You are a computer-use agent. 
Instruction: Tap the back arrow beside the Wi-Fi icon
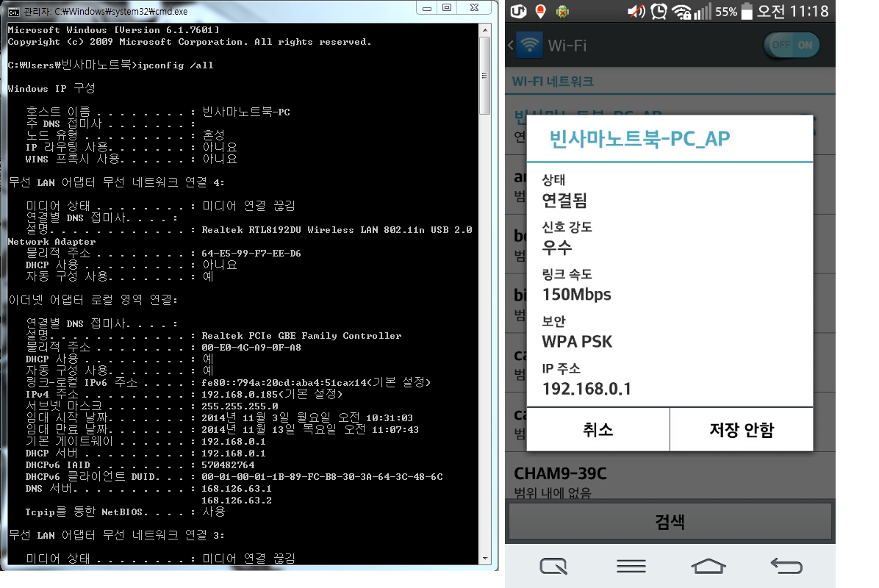click(510, 46)
